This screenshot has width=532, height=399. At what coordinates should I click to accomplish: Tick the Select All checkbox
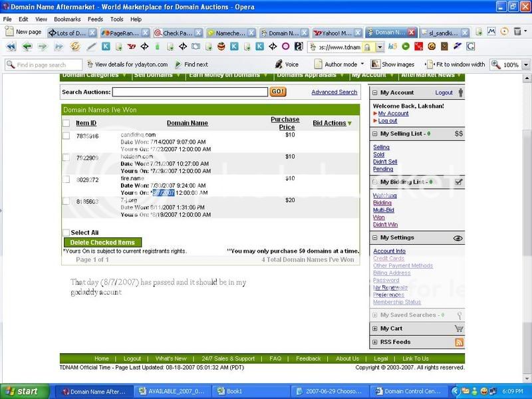click(66, 232)
